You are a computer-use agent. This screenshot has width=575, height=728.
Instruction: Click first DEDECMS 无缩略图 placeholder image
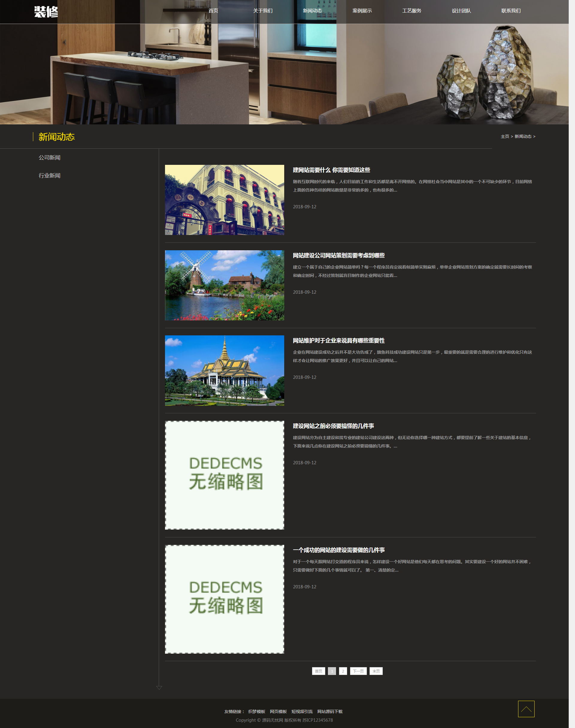224,475
